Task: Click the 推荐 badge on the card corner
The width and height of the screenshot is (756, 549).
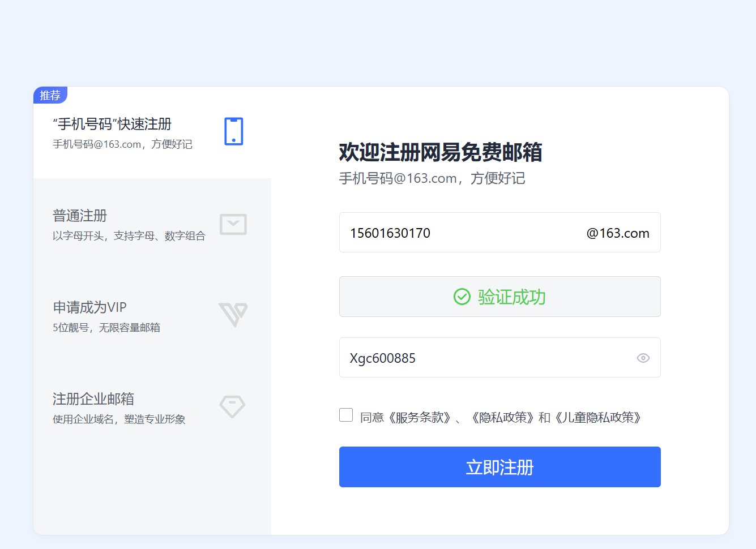Action: (50, 95)
